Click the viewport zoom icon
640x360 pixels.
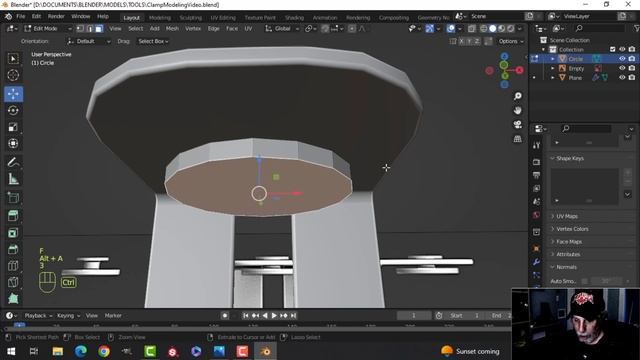[x=518, y=96]
